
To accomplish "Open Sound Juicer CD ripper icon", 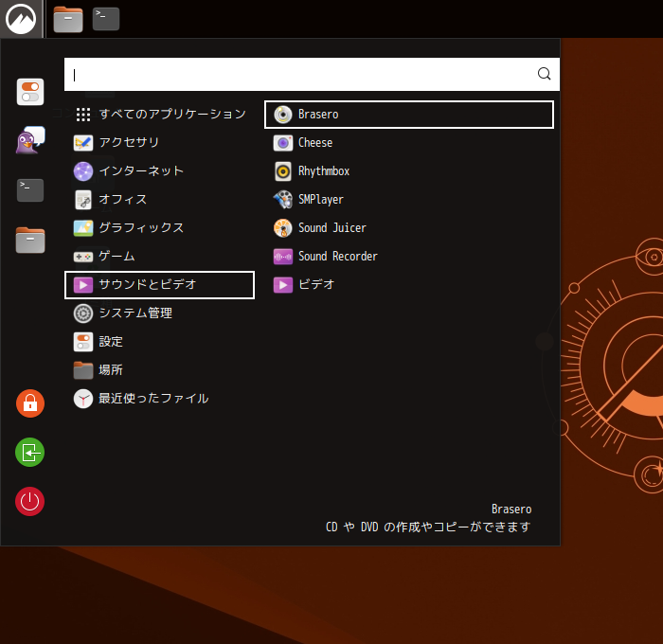I will point(283,228).
